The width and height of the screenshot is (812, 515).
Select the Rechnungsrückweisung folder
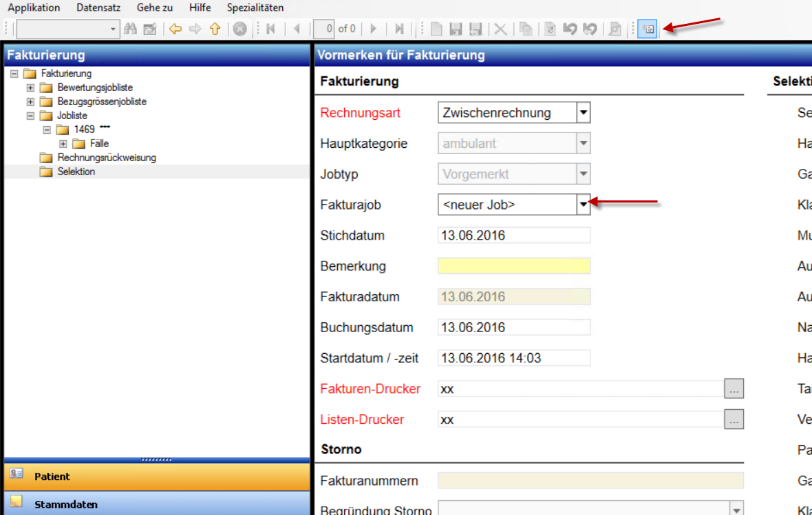pos(106,158)
